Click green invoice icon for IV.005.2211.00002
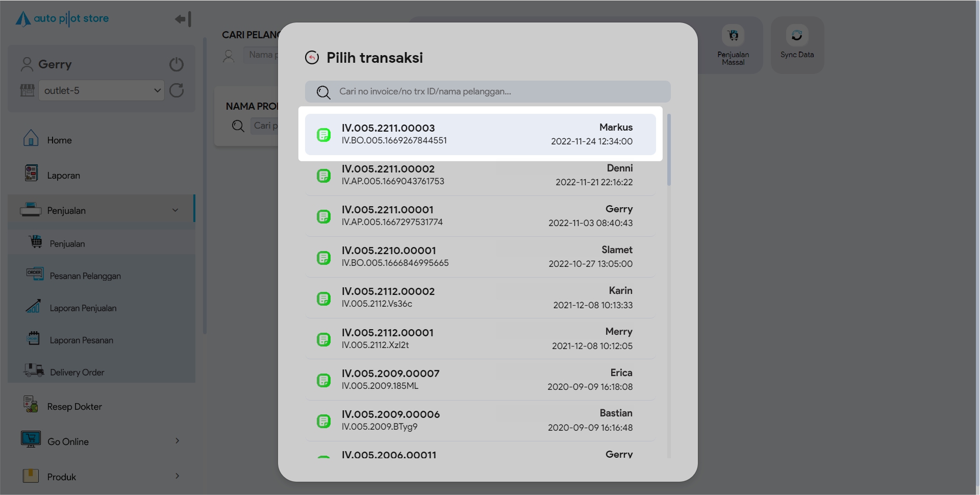This screenshot has width=980, height=495. tap(323, 176)
